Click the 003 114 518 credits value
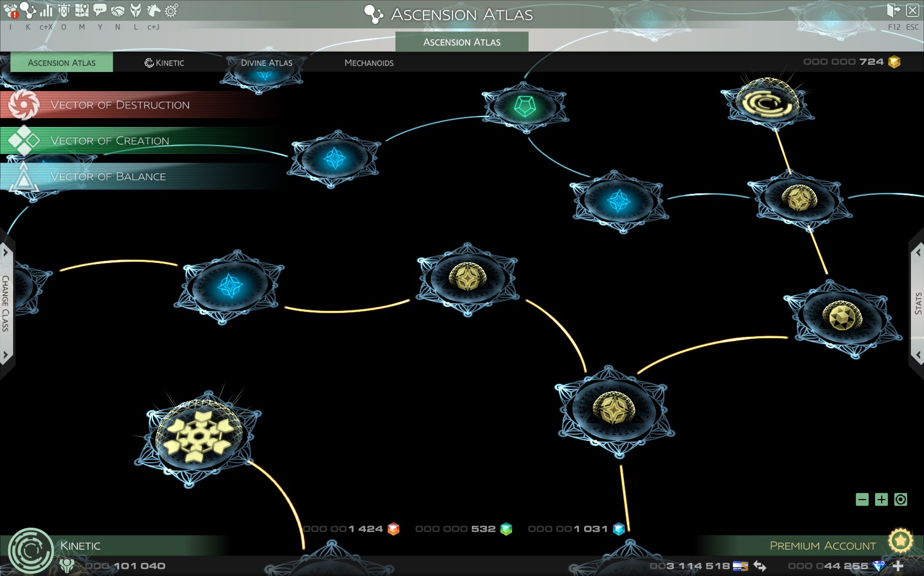 click(x=690, y=566)
